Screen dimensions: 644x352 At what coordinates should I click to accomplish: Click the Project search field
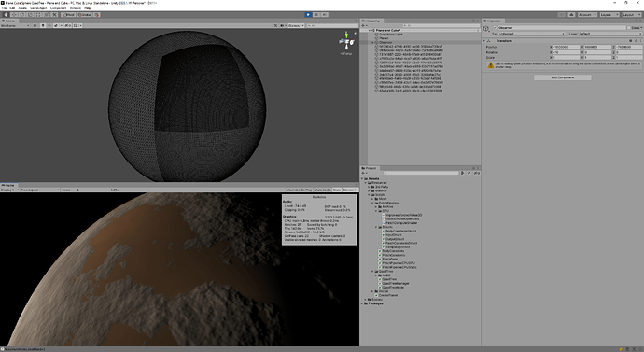coord(421,173)
